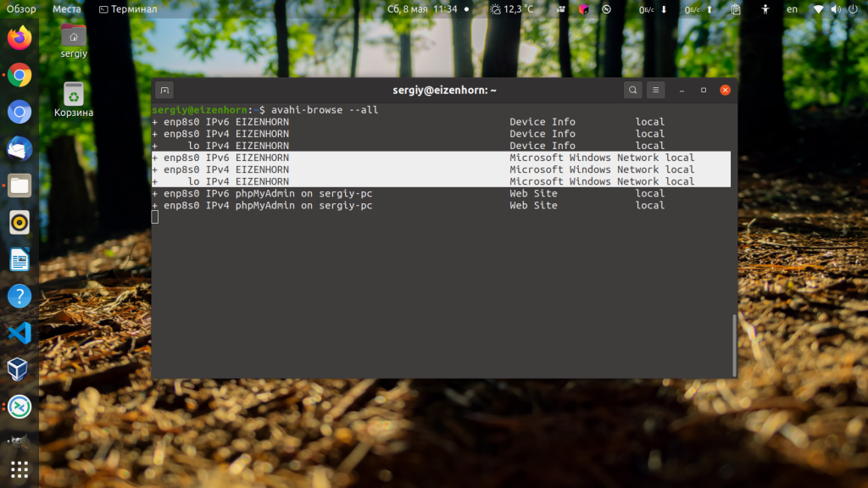Open the calendar via date Сб, 8 мая 11:34
The image size is (868, 488).
(422, 8)
